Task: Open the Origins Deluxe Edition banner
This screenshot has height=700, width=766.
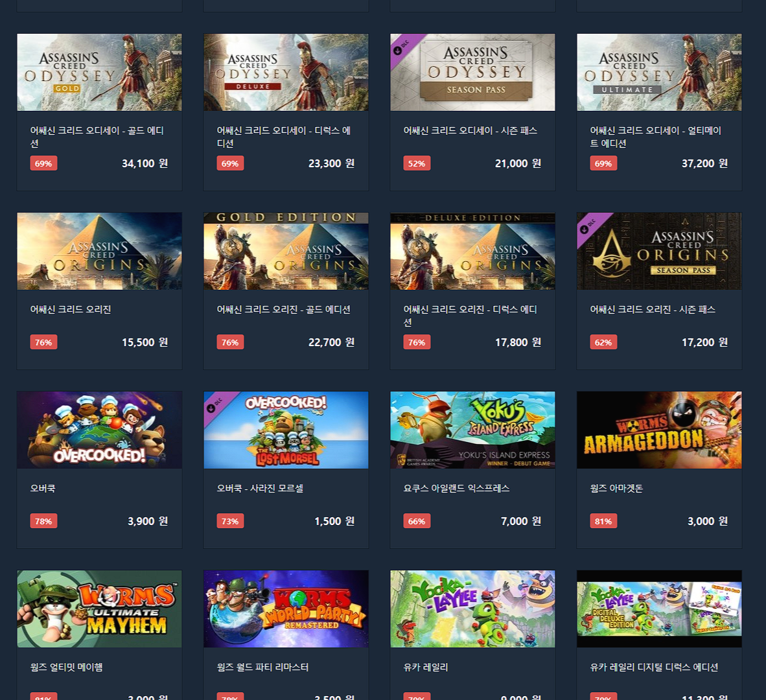Action: pos(473,251)
